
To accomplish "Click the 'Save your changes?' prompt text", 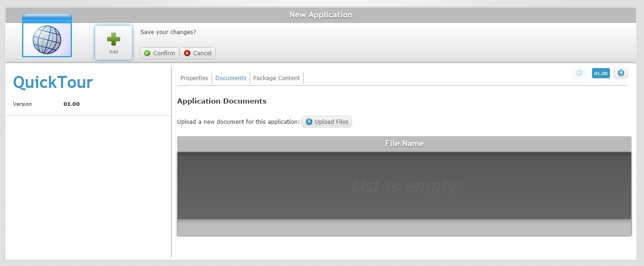I will tap(168, 32).
